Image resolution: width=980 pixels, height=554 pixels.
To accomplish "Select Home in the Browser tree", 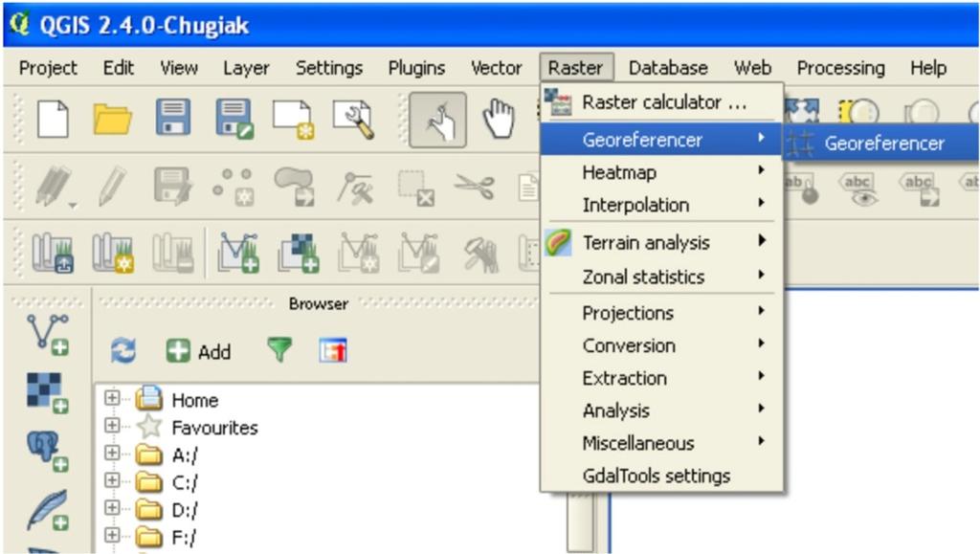I will (195, 400).
